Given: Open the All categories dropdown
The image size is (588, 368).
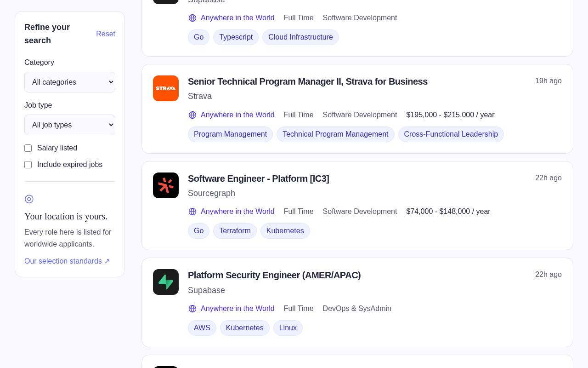Looking at the screenshot, I should click(70, 82).
